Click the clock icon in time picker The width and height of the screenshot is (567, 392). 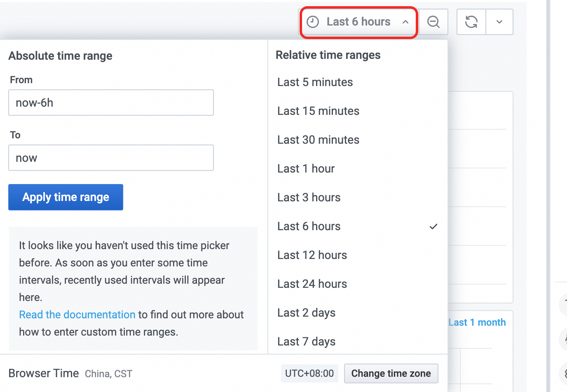pos(313,22)
